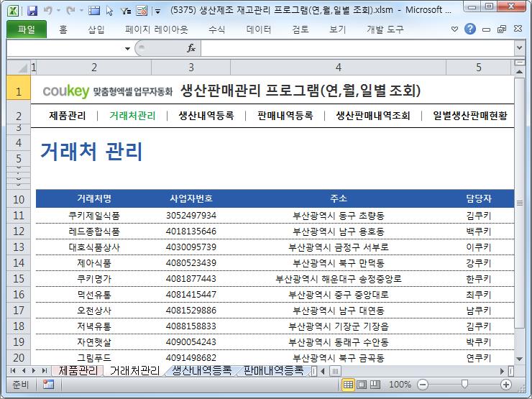Viewport: 532px width, 399px height.
Task: Go to 생산판매내역조회 navigation link
Action: 373,116
